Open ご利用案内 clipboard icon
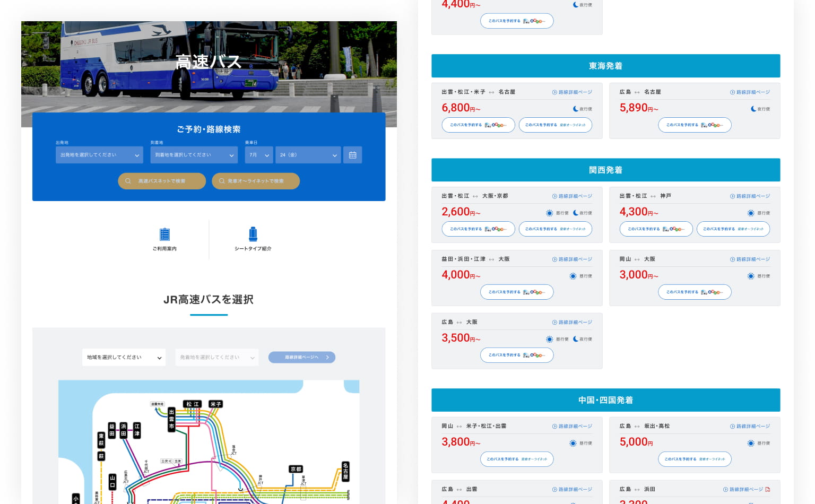The image size is (815, 504). point(164,234)
